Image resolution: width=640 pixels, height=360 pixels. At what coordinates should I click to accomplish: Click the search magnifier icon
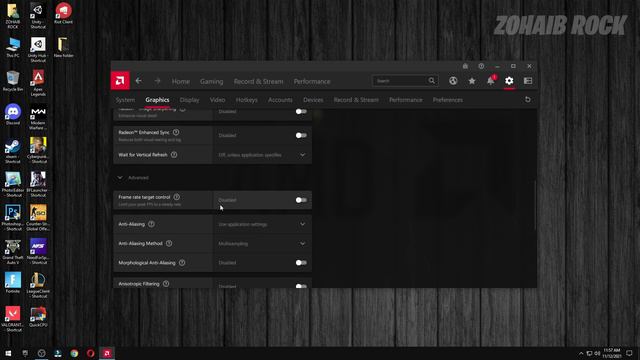pyautogui.click(x=431, y=81)
